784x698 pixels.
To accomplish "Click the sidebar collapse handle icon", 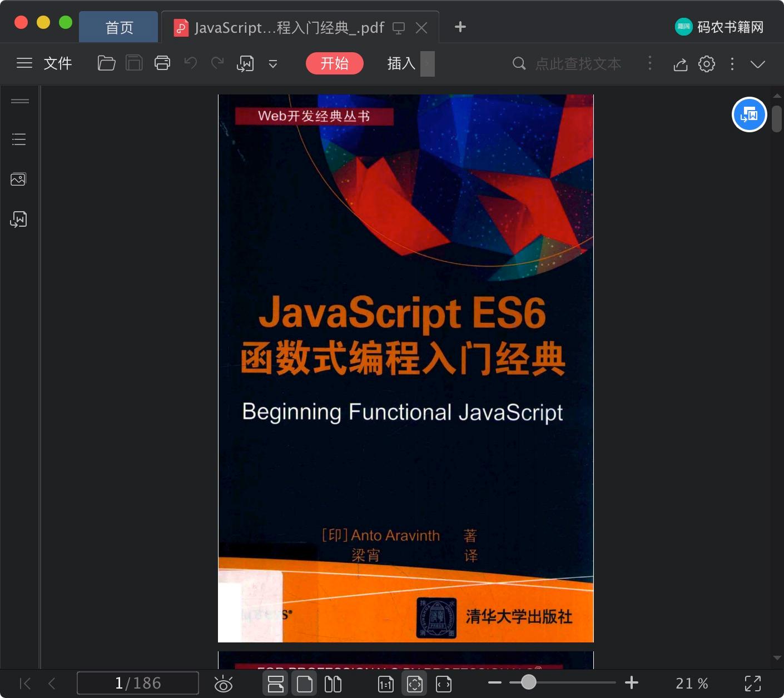I will point(20,101).
